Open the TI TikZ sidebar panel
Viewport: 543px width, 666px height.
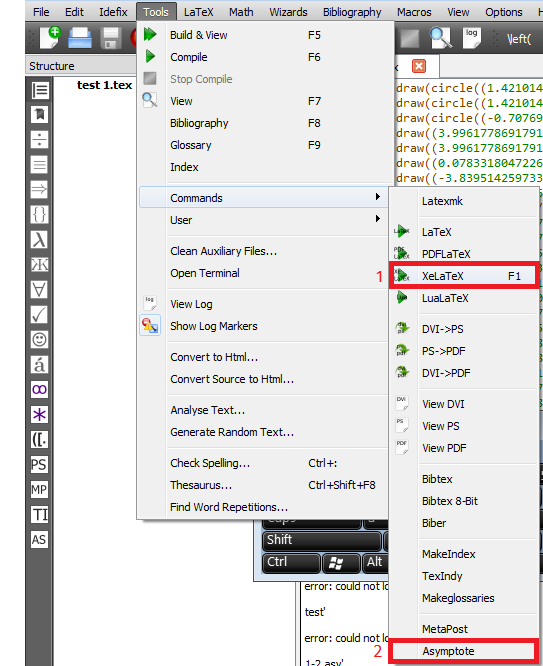click(x=40, y=515)
